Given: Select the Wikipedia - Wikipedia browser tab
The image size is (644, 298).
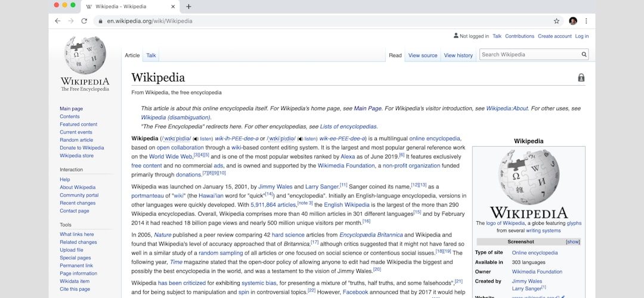Looking at the screenshot, I should tap(129, 7).
